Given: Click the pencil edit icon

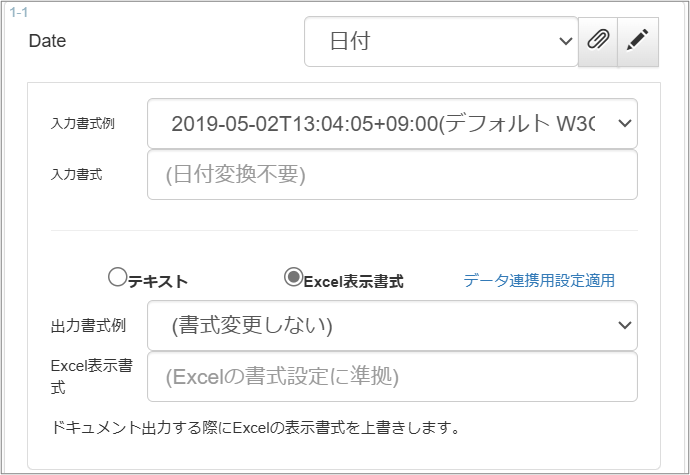Looking at the screenshot, I should click(638, 41).
